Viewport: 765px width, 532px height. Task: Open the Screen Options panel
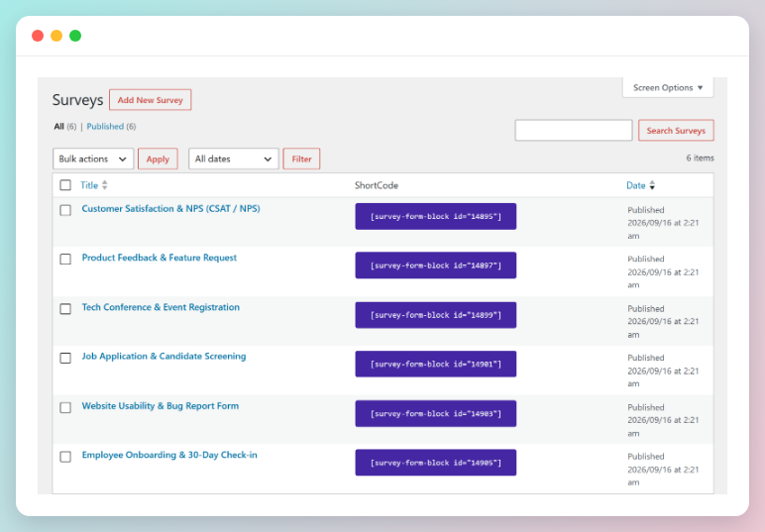pos(668,88)
